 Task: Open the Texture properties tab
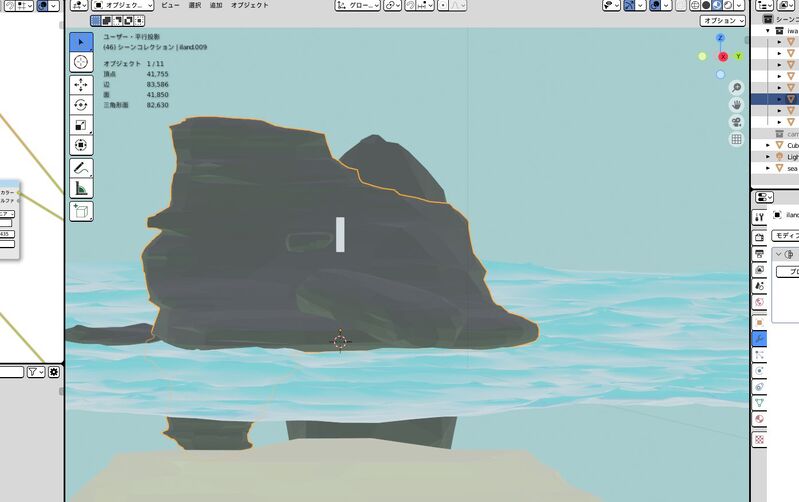[759, 439]
